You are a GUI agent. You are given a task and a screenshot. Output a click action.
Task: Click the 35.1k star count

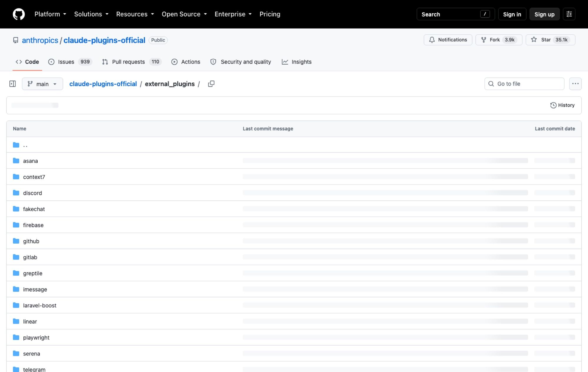(562, 40)
